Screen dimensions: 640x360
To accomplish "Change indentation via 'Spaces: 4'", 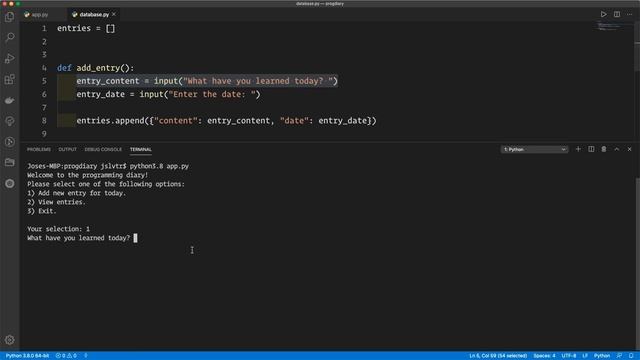I will click(544, 356).
